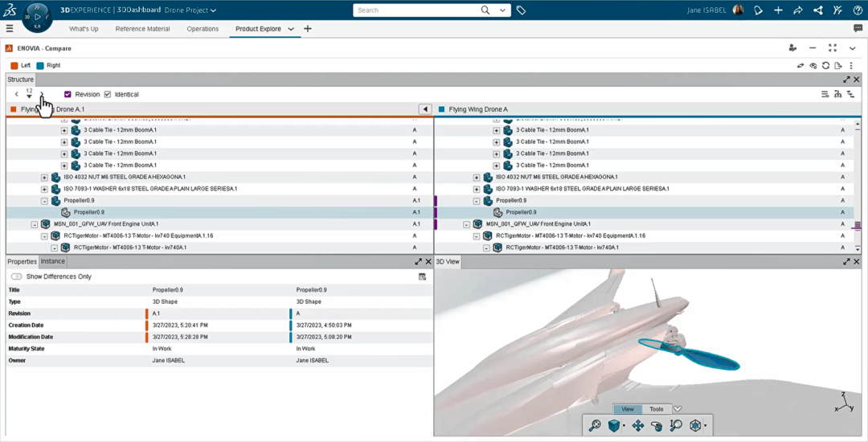Open the 3DEXPERIENCE compass
Image resolution: width=868 pixels, height=442 pixels.
[36, 18]
